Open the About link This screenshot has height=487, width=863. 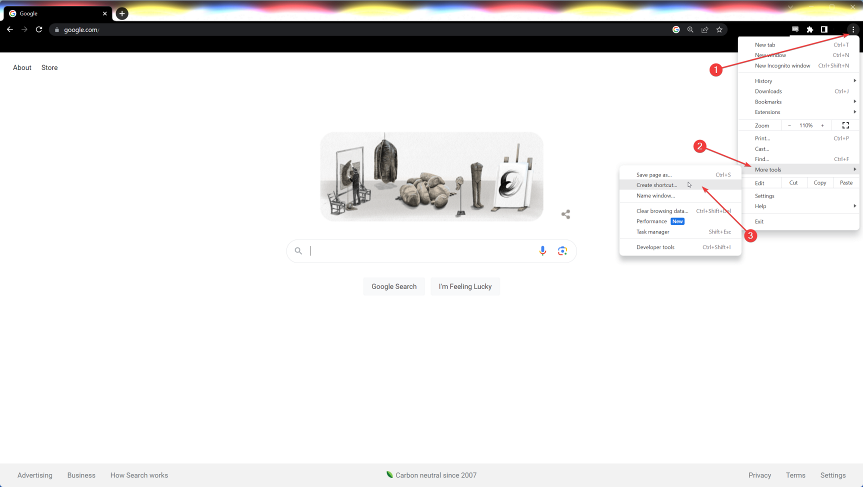tap(22, 68)
